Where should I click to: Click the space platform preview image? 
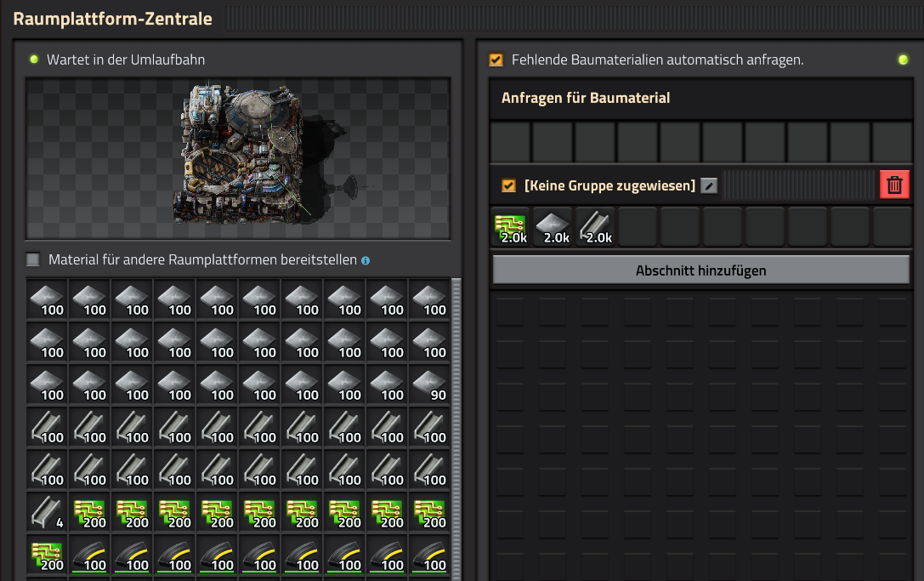tap(238, 158)
